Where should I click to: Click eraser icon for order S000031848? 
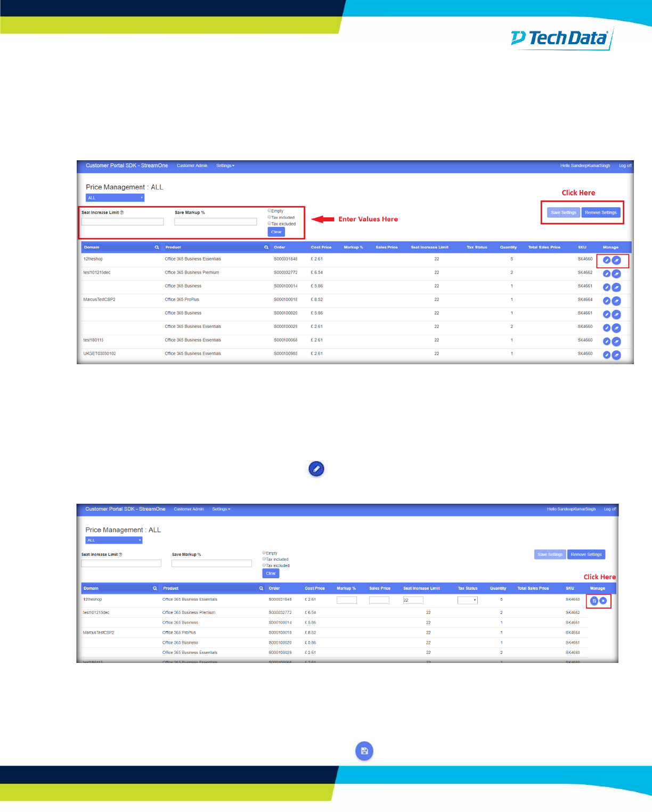click(616, 260)
